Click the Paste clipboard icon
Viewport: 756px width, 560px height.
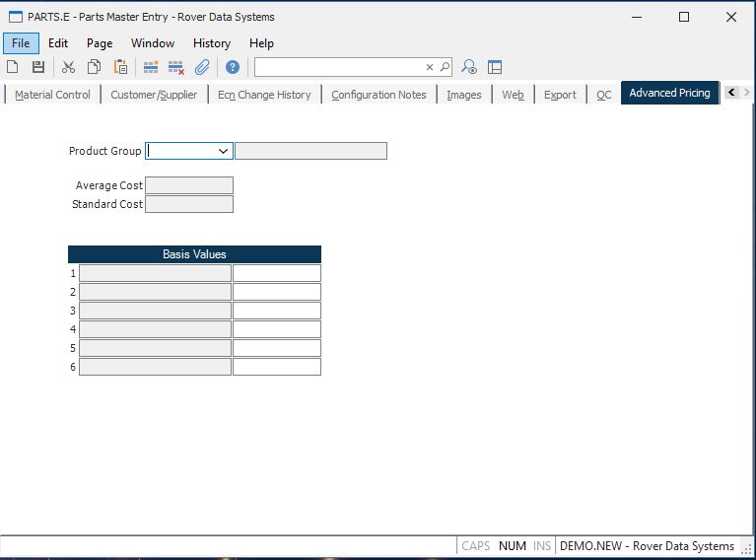point(120,67)
